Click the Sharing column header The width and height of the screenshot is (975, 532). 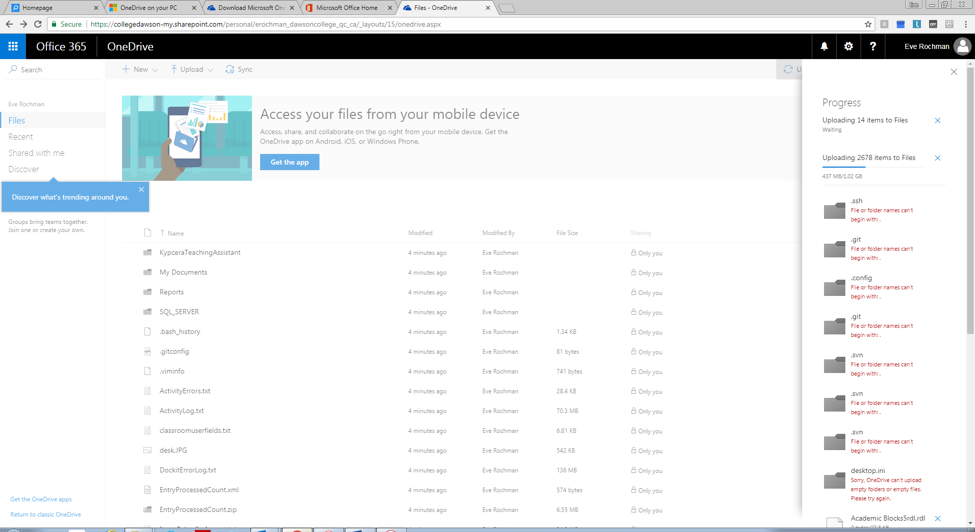[x=640, y=233]
